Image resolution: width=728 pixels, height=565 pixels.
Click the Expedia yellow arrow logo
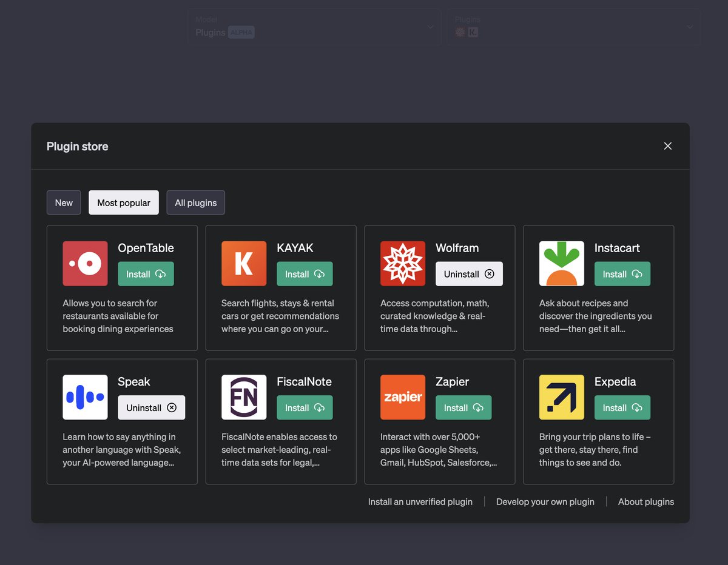point(562,397)
